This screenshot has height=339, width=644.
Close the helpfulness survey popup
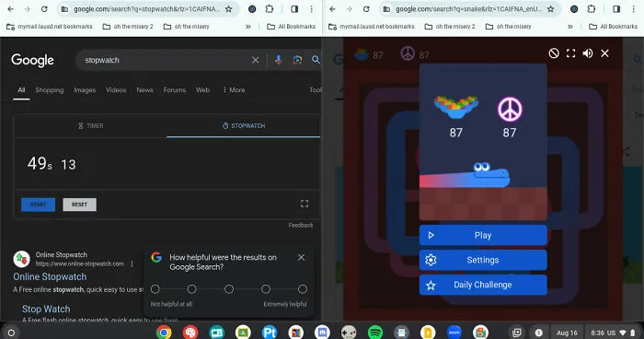301,257
